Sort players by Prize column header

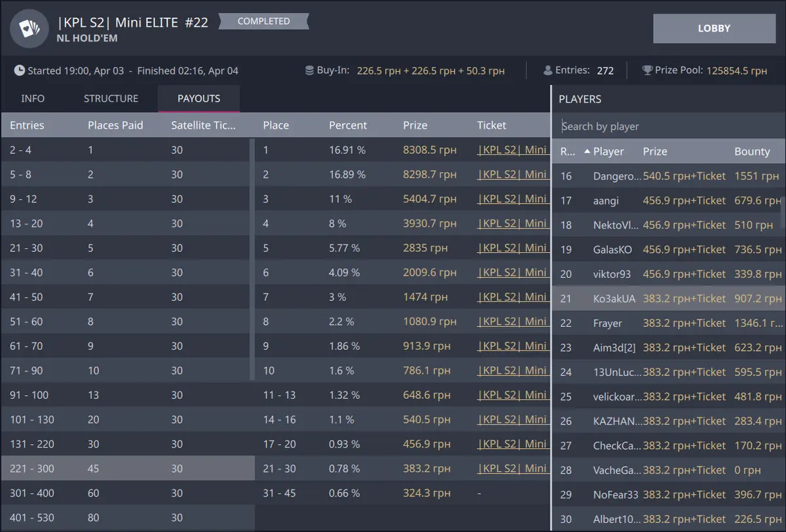655,151
